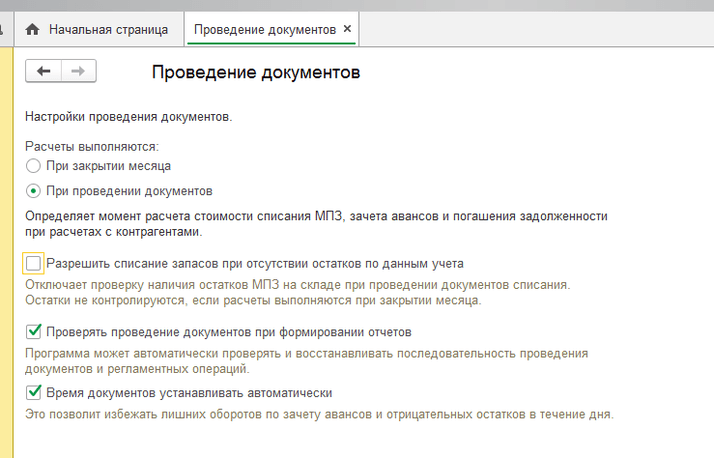
Task: Close the Проведение документов tab
Action: tap(347, 30)
